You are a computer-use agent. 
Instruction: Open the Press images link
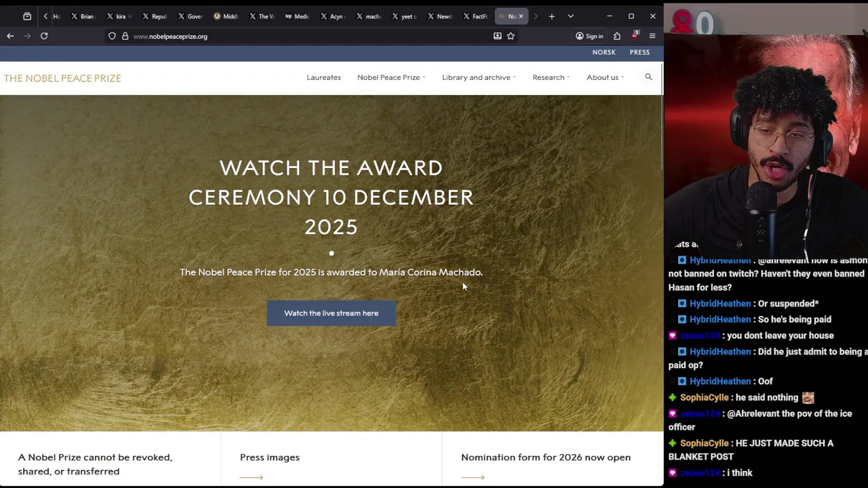[269, 457]
